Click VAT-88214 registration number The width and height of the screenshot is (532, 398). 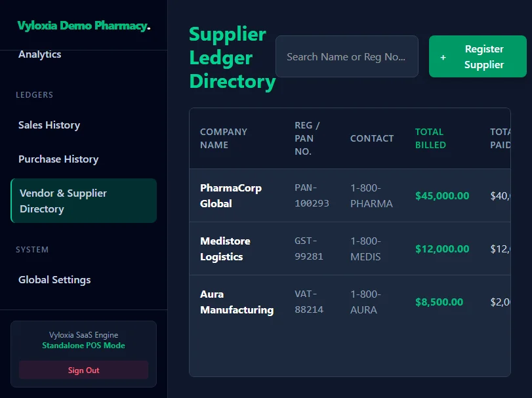pyautogui.click(x=309, y=302)
